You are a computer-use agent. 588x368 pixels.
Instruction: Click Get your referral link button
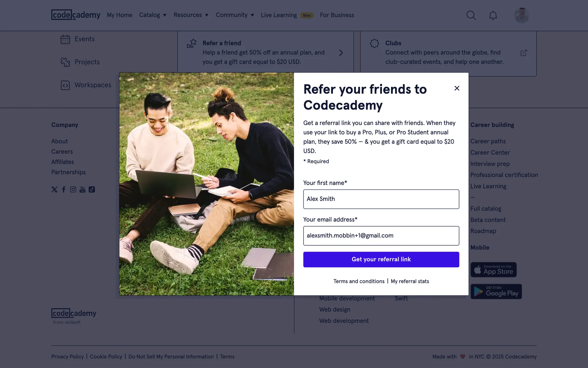381,259
